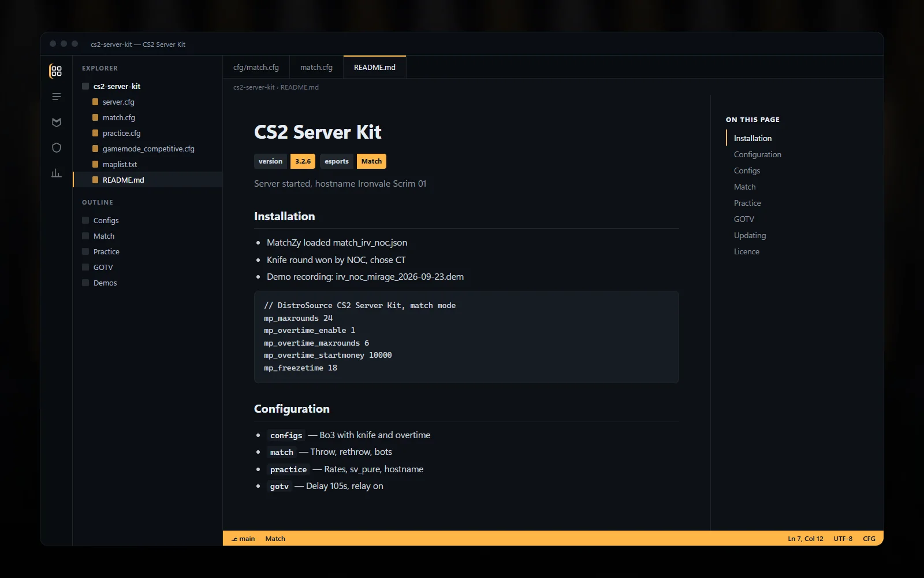This screenshot has width=924, height=578.
Task: Select the README.md editor tab
Action: click(x=375, y=67)
